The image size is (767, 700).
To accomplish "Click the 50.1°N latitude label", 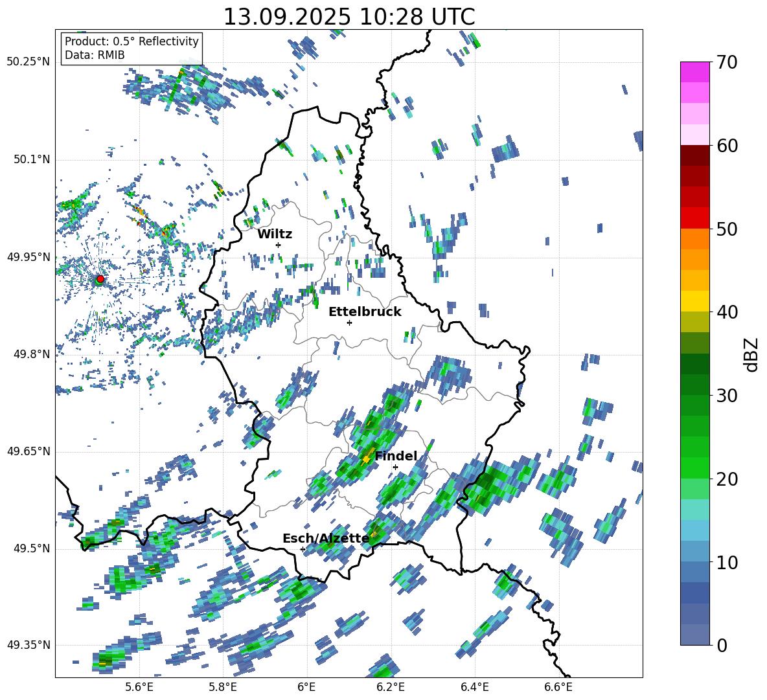I will coord(32,160).
